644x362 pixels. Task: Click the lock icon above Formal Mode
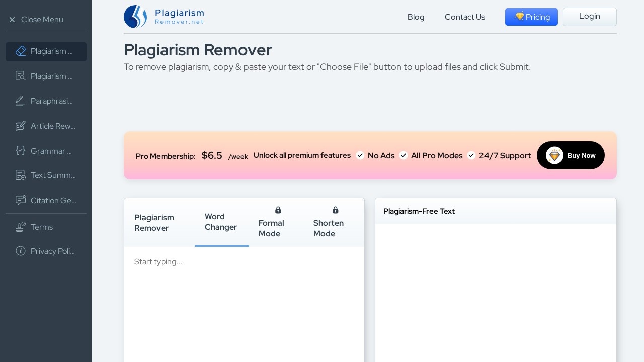click(x=278, y=210)
